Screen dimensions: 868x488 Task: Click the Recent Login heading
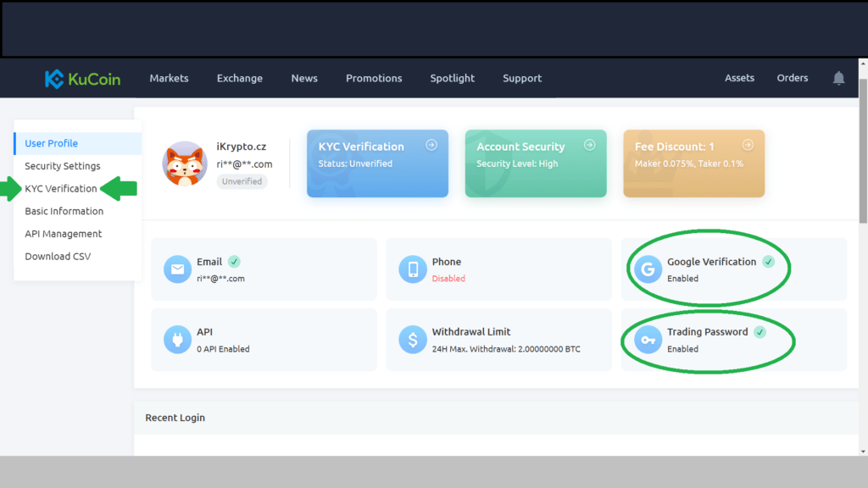(x=175, y=418)
